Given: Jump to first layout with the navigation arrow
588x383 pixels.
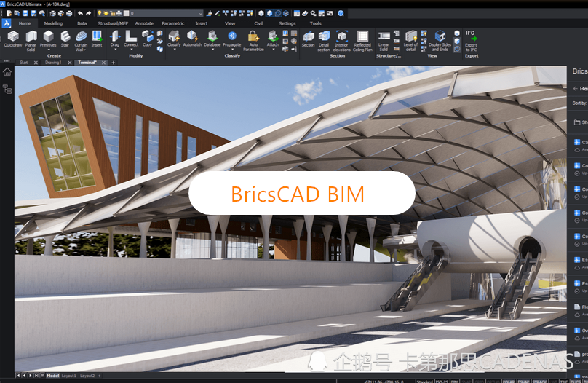Looking at the screenshot, I should tap(17, 376).
